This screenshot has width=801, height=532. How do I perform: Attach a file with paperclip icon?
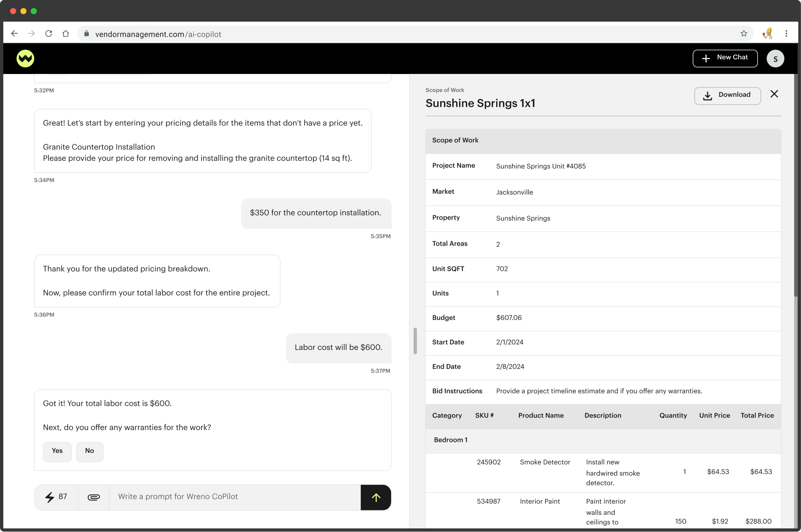pos(94,497)
